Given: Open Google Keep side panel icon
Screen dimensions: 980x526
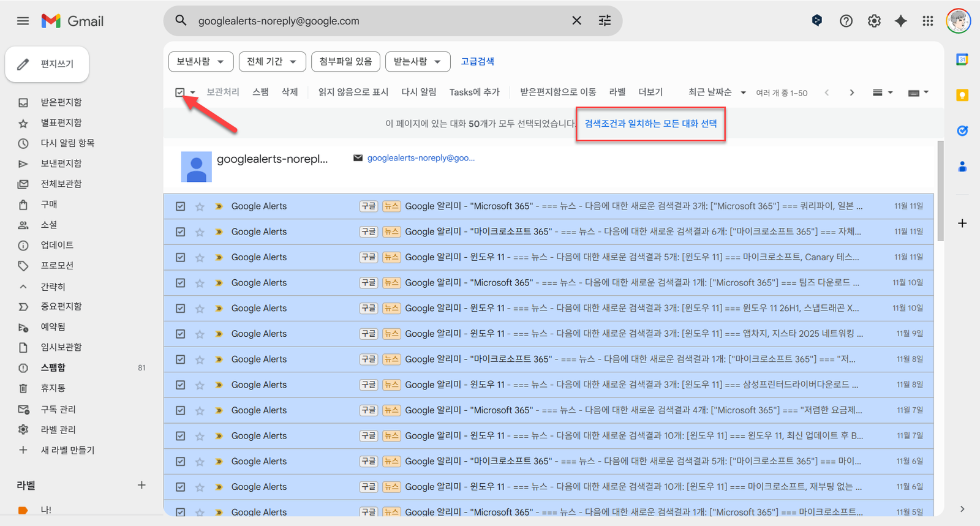Looking at the screenshot, I should (x=962, y=95).
